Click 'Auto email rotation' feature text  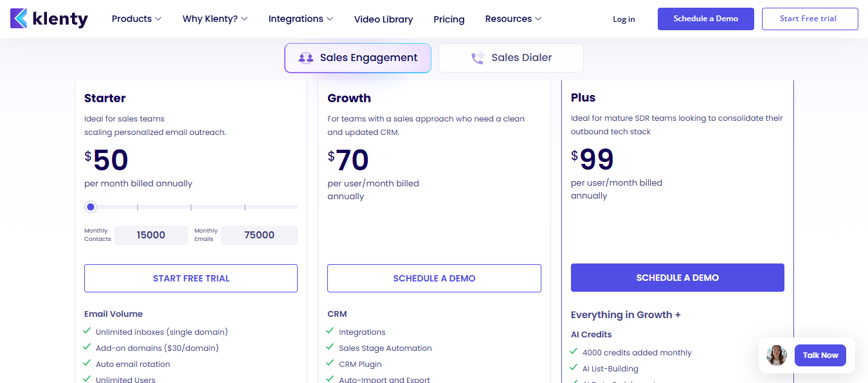point(133,364)
